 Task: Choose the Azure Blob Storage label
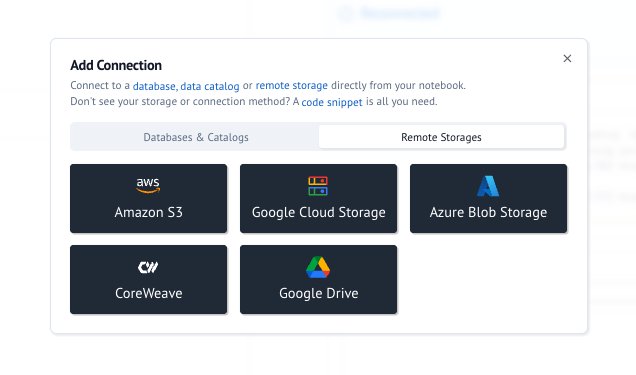click(x=488, y=212)
